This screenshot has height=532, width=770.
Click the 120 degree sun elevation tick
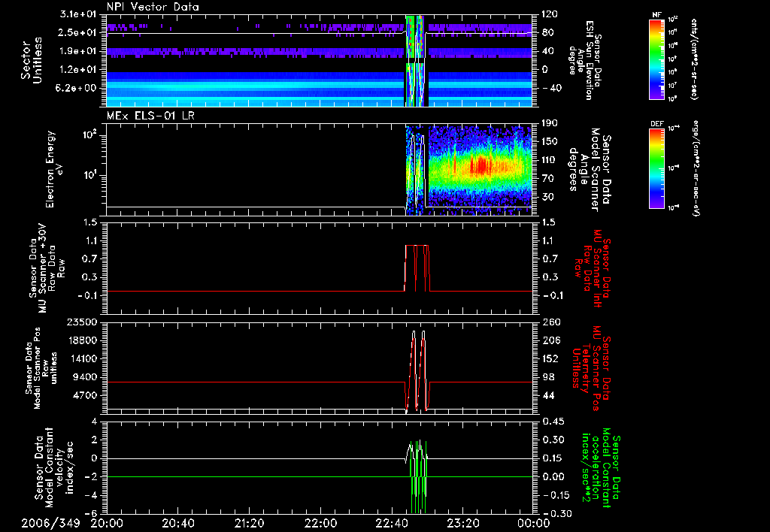550,14
